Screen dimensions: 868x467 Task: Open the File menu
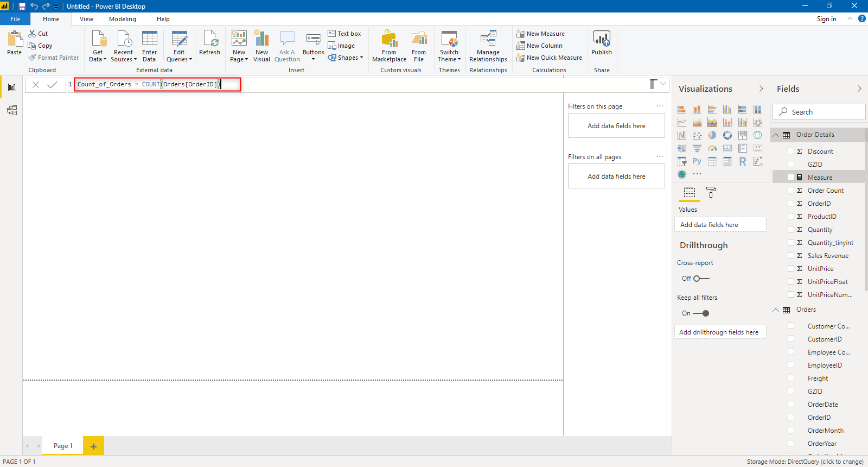15,19
